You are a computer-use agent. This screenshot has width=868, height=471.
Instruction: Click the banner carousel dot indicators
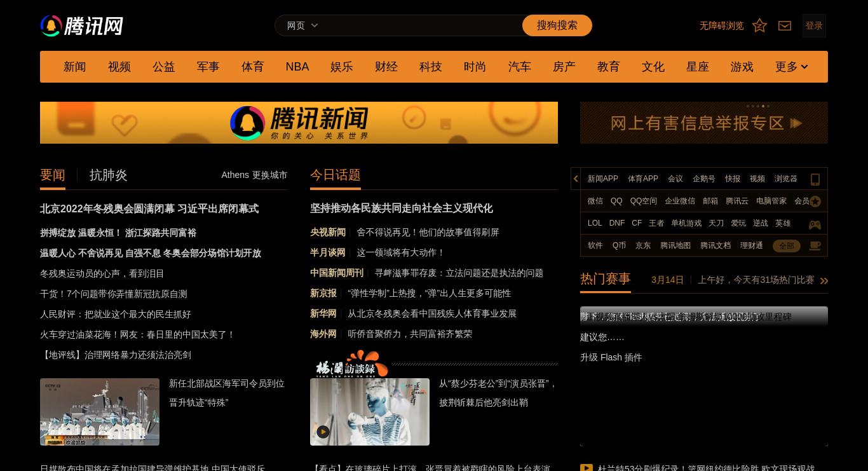(759, 106)
